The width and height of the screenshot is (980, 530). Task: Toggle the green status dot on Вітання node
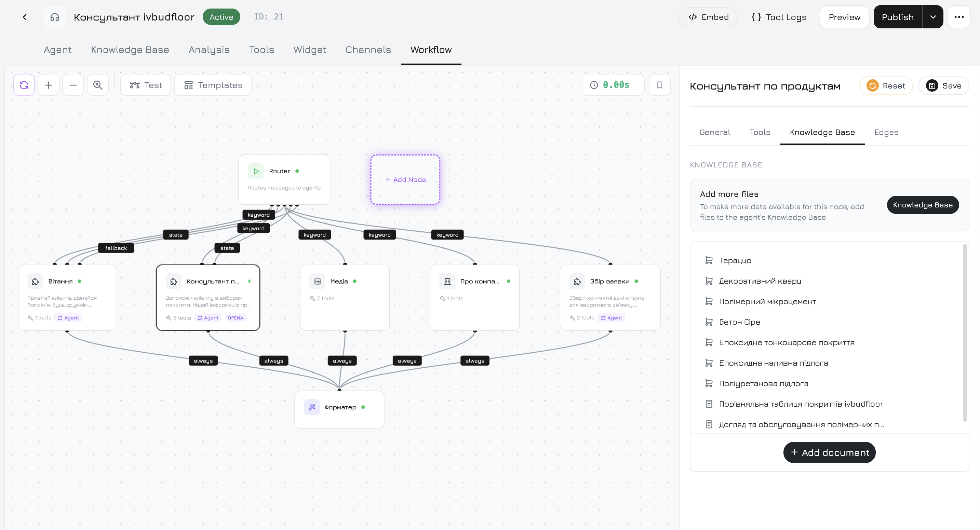pyautogui.click(x=80, y=281)
